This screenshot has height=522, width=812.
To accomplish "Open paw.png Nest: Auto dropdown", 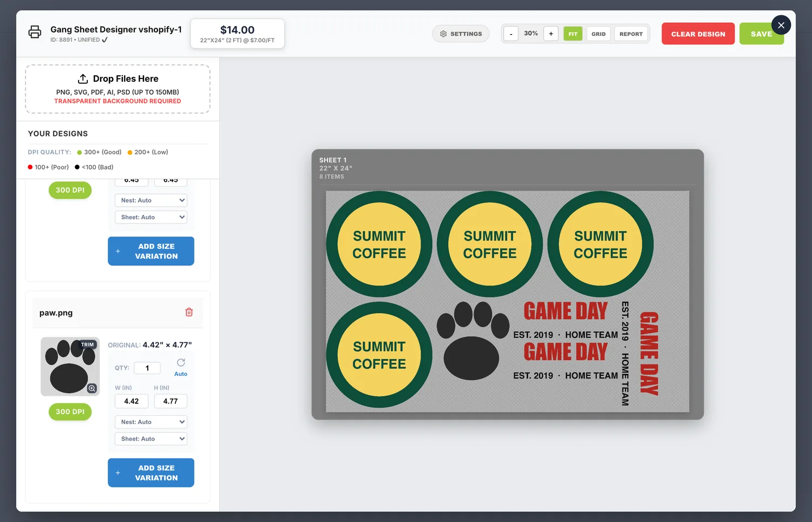I will (151, 422).
